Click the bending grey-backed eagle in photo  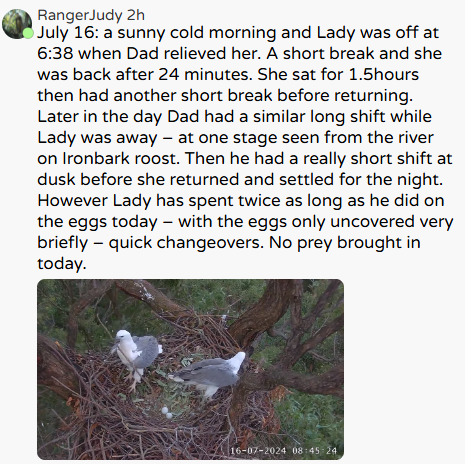tap(210, 373)
